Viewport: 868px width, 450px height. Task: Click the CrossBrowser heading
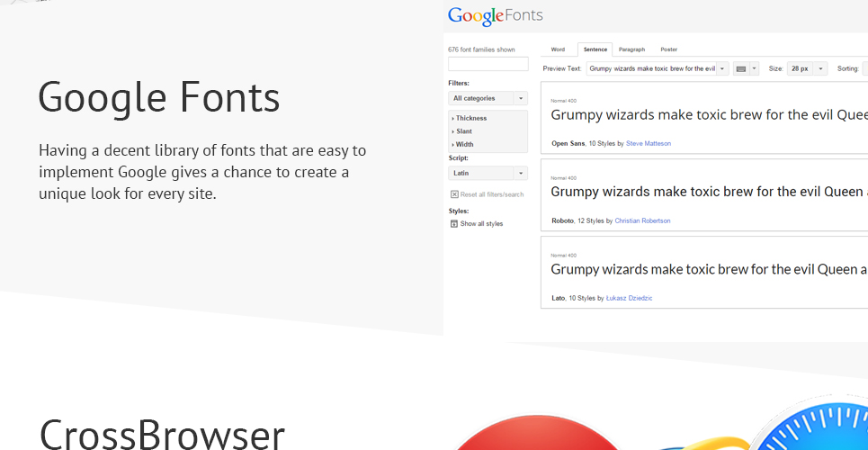click(162, 434)
